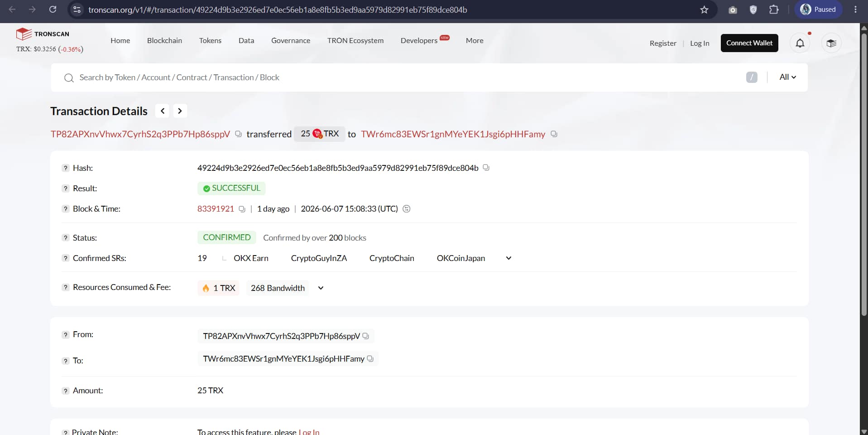This screenshot has width=868, height=435.
Task: Open the Developers menu
Action: point(419,40)
